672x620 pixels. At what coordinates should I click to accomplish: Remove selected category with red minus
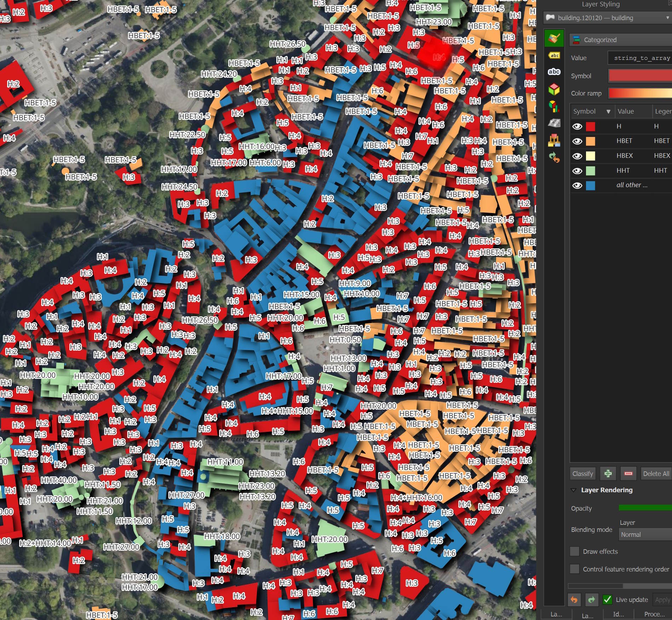tap(628, 473)
